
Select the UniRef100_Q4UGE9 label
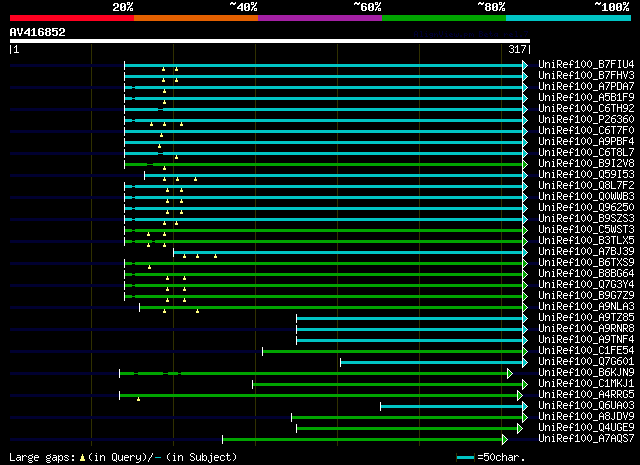point(586,428)
